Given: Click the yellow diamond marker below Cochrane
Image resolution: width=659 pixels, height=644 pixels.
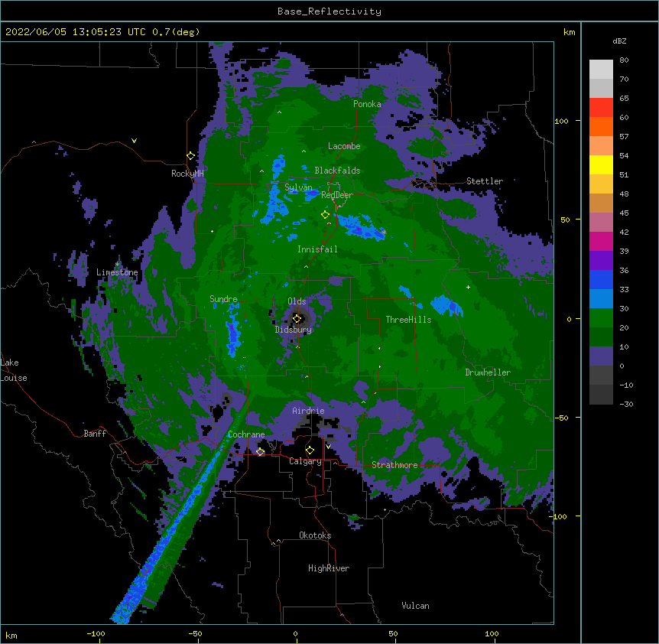Looking at the screenshot, I should 260,452.
